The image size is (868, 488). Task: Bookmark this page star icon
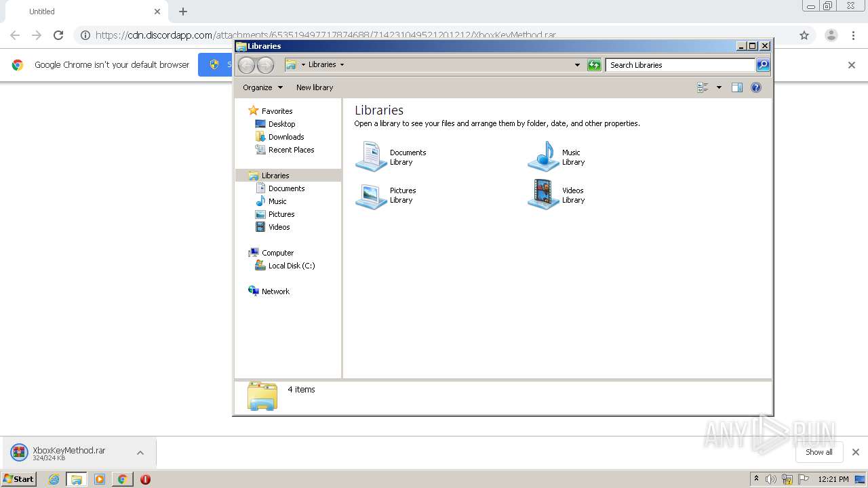coord(804,35)
